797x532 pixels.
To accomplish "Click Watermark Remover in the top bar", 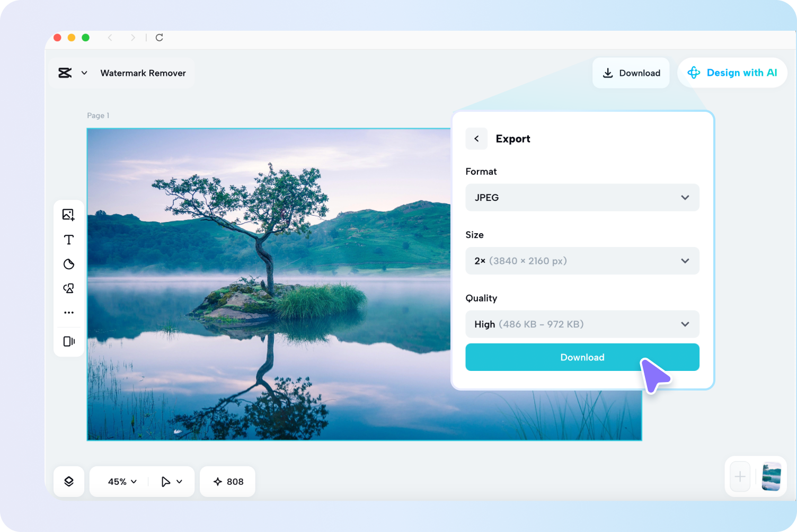I will click(143, 73).
